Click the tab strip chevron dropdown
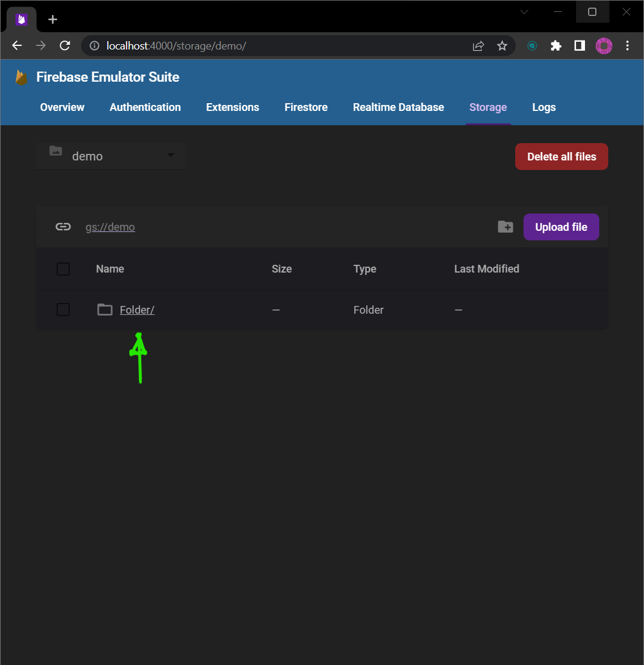 [x=524, y=11]
